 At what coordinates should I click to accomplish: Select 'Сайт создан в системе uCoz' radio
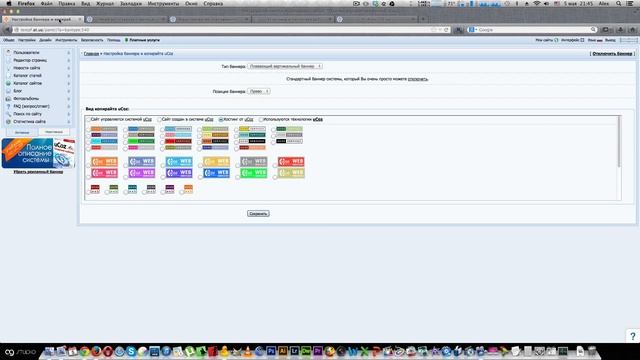point(159,120)
